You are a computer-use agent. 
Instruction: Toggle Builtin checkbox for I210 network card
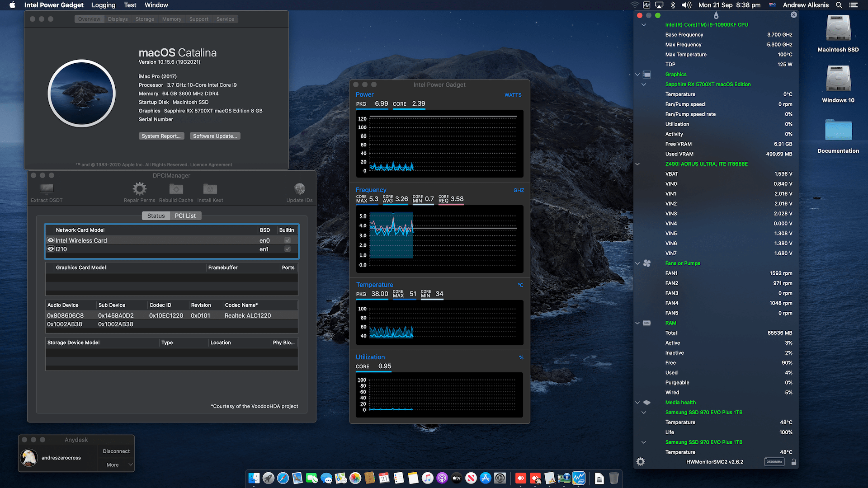(x=288, y=249)
